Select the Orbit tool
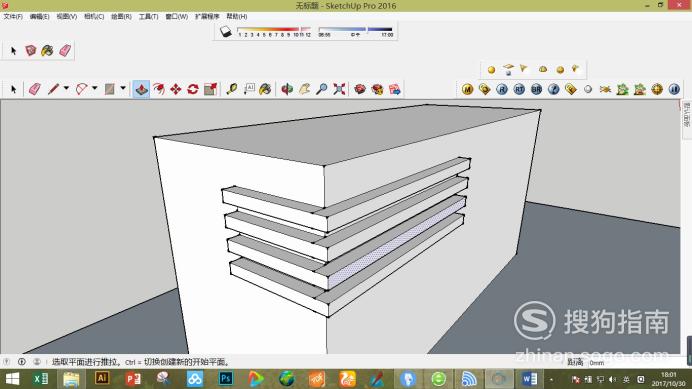 tap(287, 89)
